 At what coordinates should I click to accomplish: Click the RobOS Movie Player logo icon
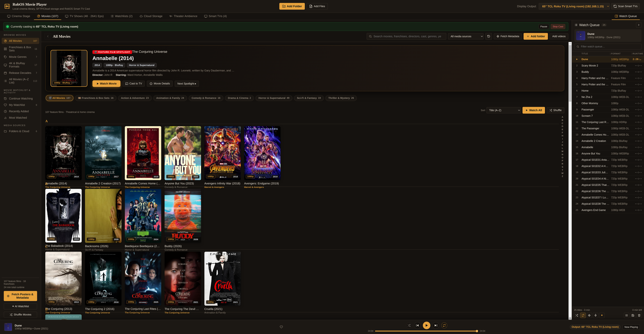[x=7, y=6]
